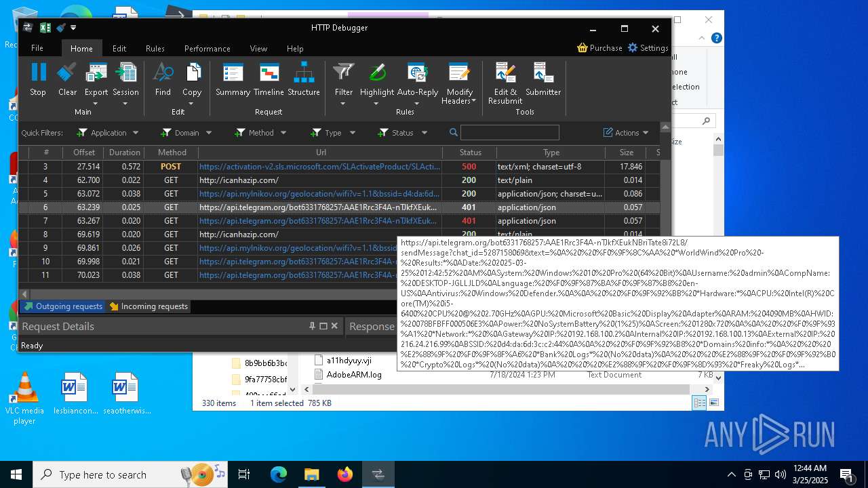Switch to the Edit ribbon tab
Screen dimensions: 868x488
point(119,48)
